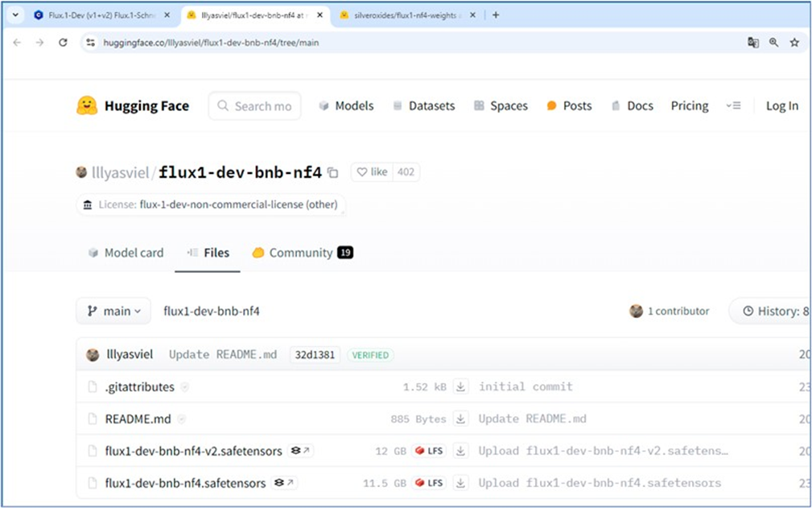Open Upload flux1-dev-bnb-nf4.safetensors commit message
This screenshot has width=812, height=508.
pos(600,483)
